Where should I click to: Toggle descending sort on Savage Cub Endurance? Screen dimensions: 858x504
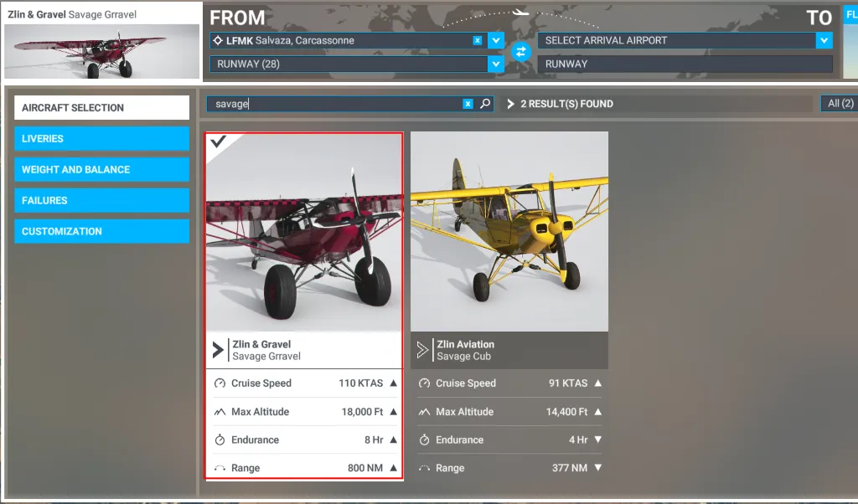tap(600, 439)
